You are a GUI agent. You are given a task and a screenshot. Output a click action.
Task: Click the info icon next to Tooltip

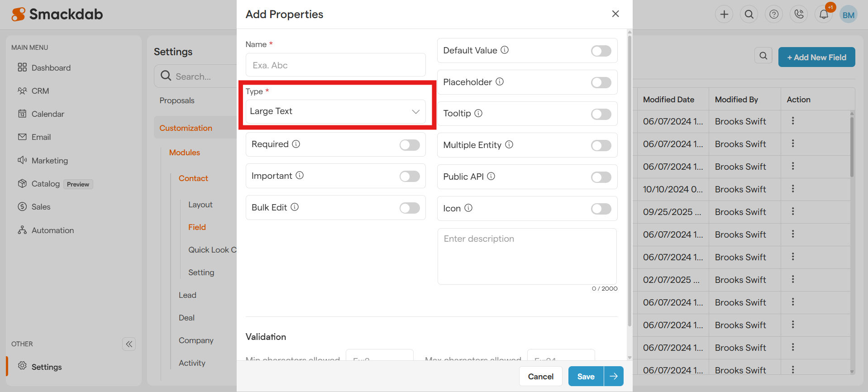coord(478,113)
